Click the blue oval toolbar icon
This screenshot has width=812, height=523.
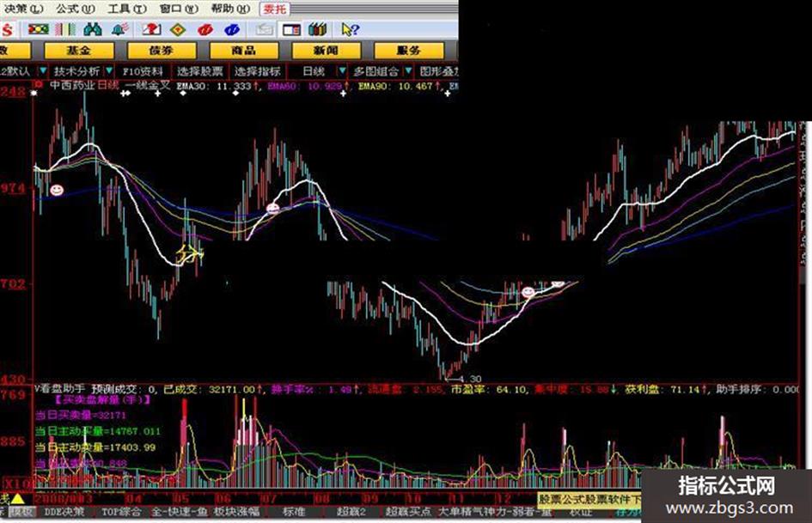[x=232, y=29]
